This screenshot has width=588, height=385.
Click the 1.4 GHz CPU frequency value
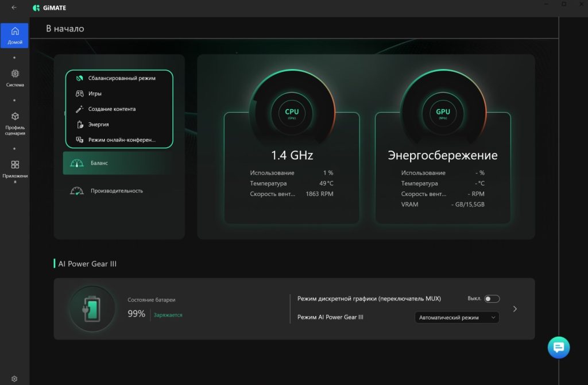(x=292, y=155)
